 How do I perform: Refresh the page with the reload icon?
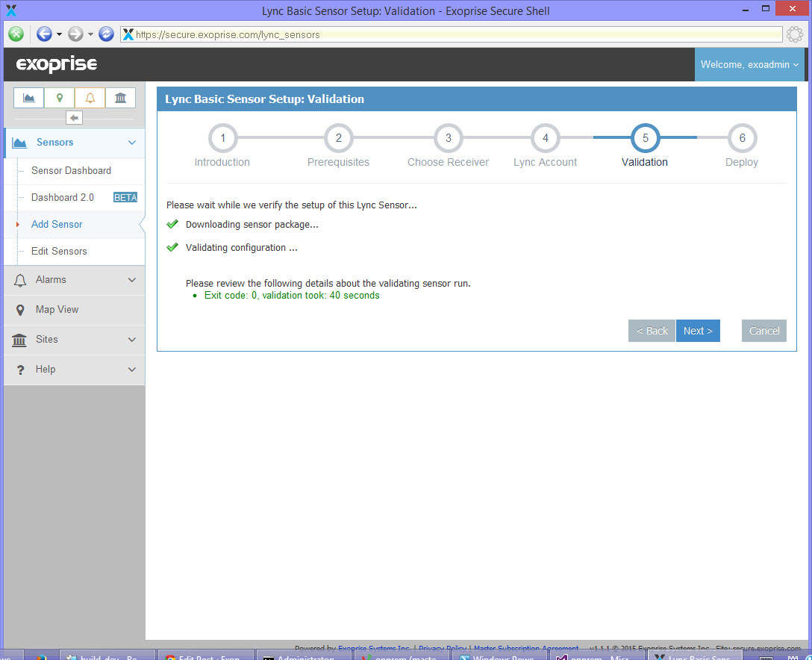coord(106,34)
